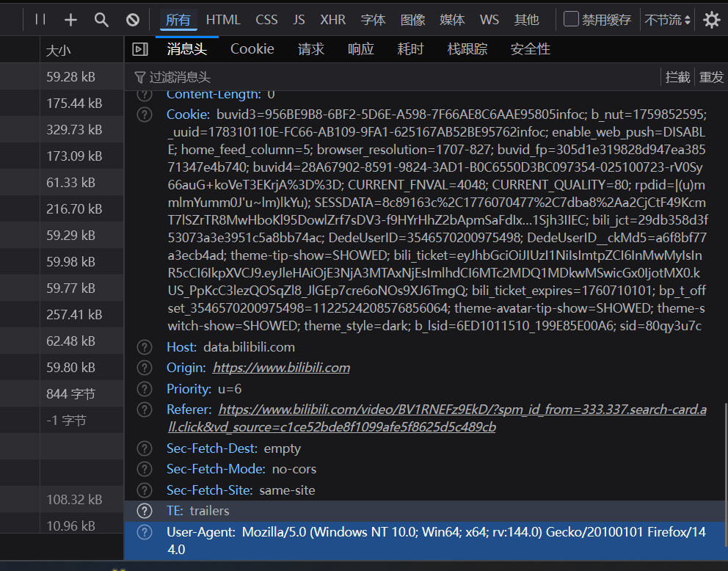Enable the 禁用缓存 checkbox
728x571 pixels.
coord(571,19)
